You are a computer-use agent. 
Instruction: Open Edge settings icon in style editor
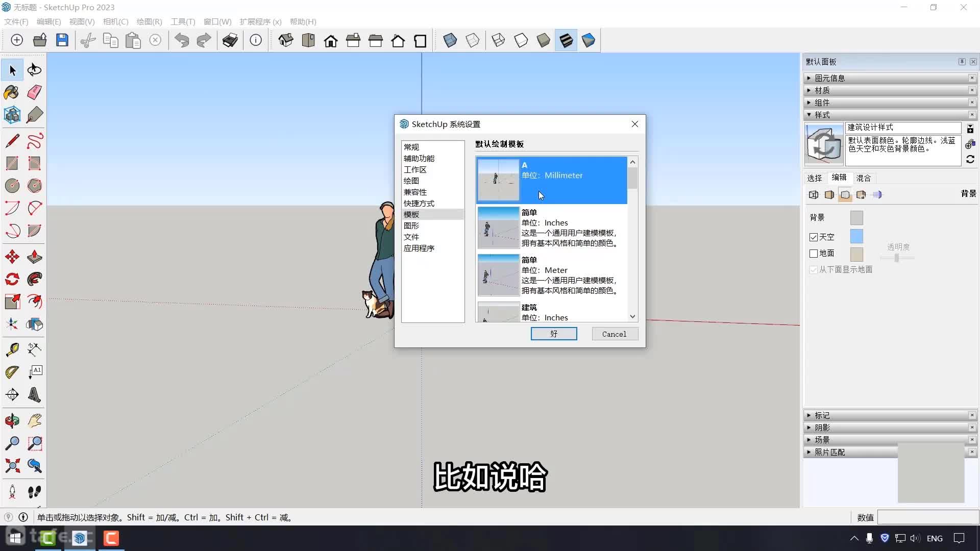click(814, 195)
